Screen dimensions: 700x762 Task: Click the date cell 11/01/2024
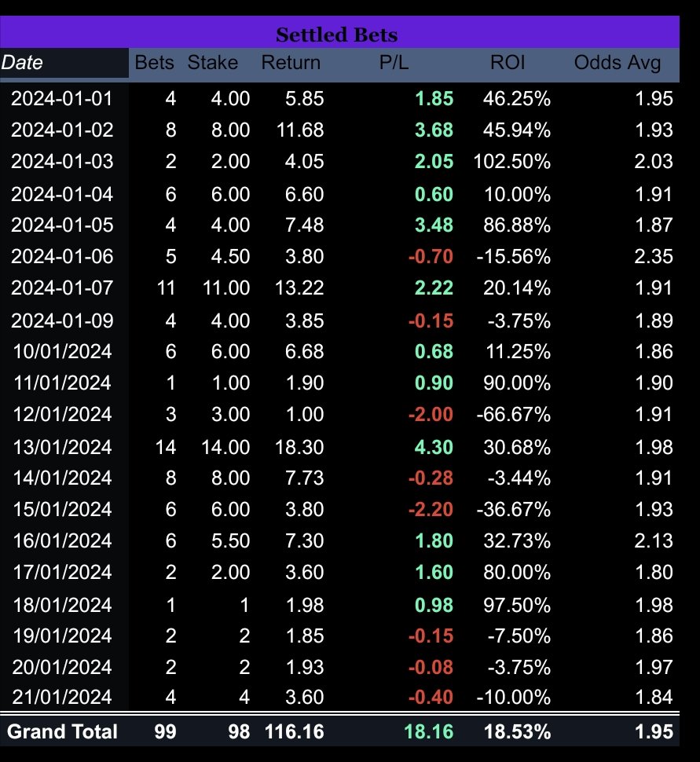click(x=62, y=383)
